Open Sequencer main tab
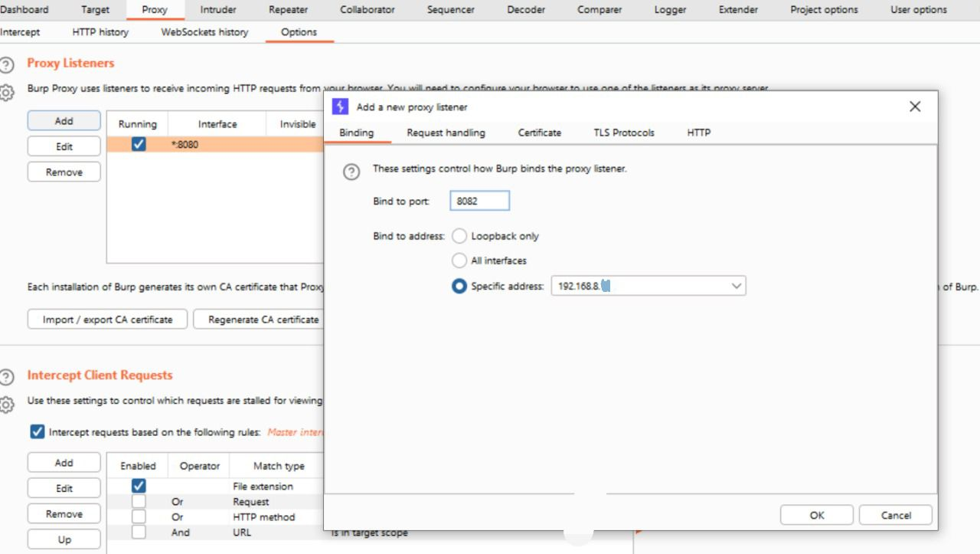Screen dimensions: 980x554 [451, 10]
